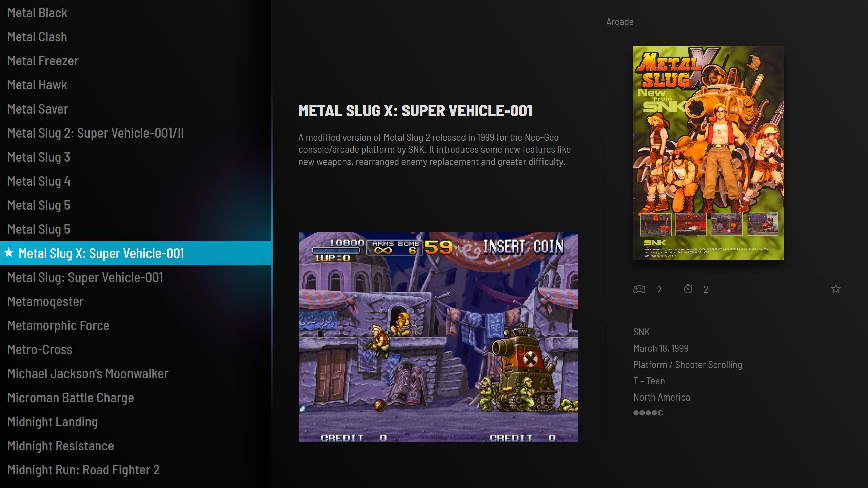Select Metamorphic Force game
The image size is (868, 488).
tap(136, 326)
